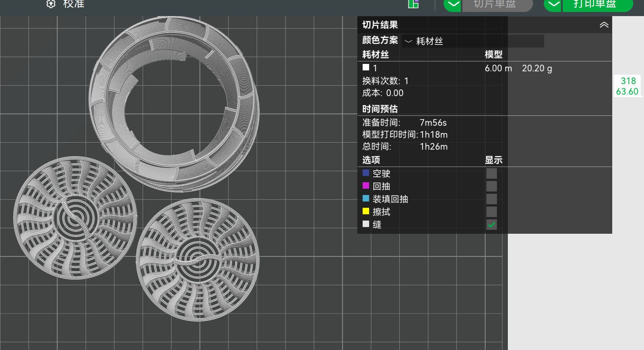The image size is (644, 350).
Task: Open dropdown arrow beside 切片单盘 button
Action: click(x=453, y=5)
